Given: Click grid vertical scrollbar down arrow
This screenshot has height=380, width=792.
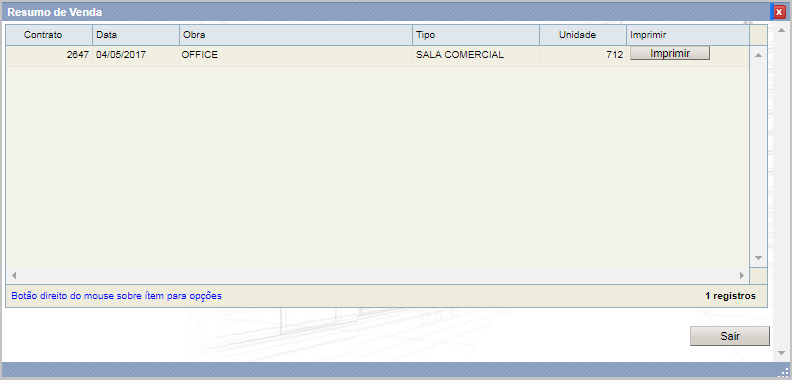Looking at the screenshot, I should [x=758, y=258].
